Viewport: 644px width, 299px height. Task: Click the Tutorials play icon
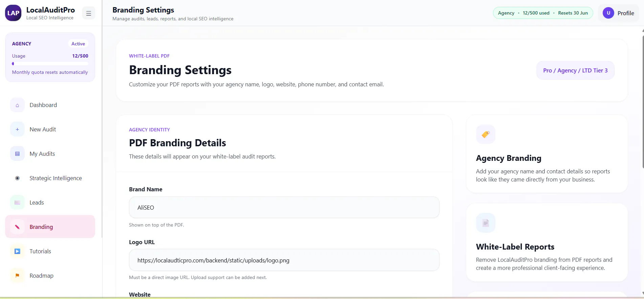17,251
